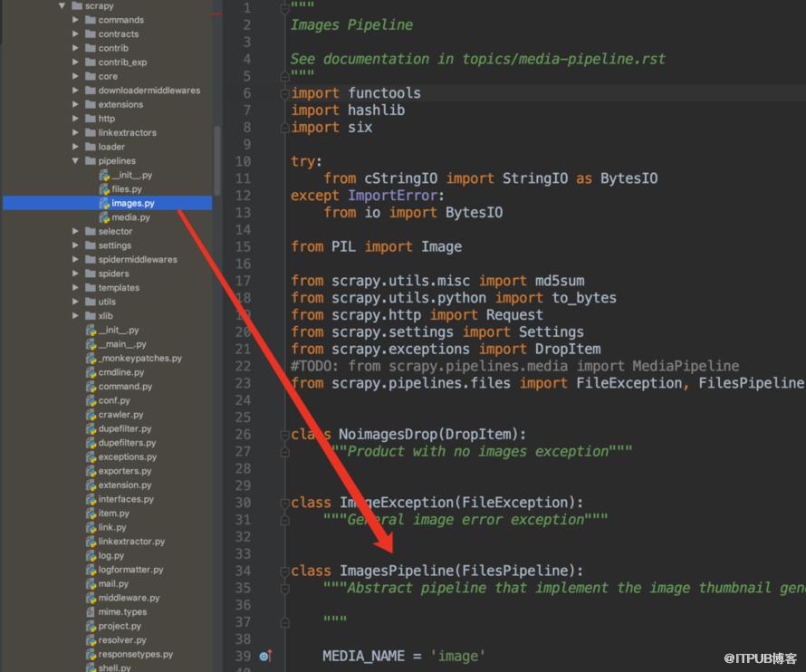Viewport: 806px width, 672px height.
Task: Click the exceptions.py file icon
Action: (x=91, y=456)
